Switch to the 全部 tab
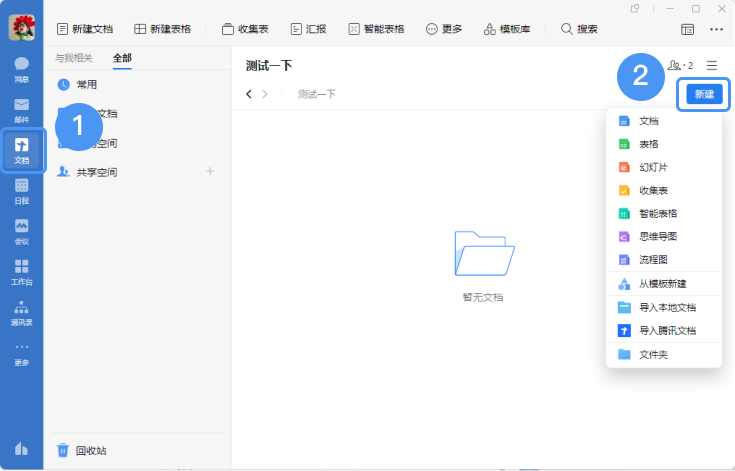The width and height of the screenshot is (735, 471). (122, 58)
